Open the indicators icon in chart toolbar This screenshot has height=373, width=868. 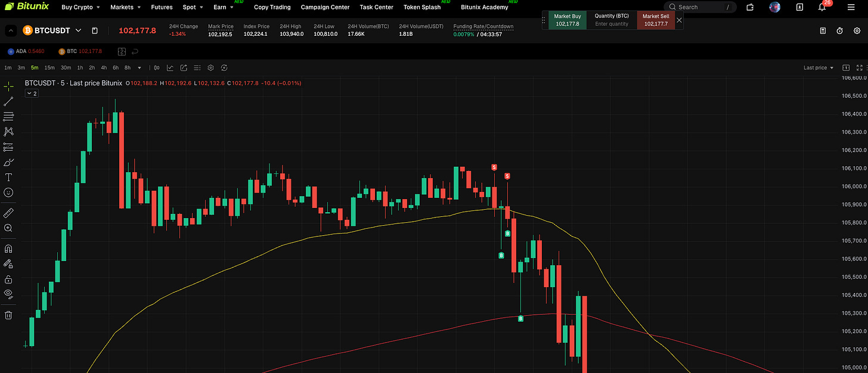click(x=170, y=68)
